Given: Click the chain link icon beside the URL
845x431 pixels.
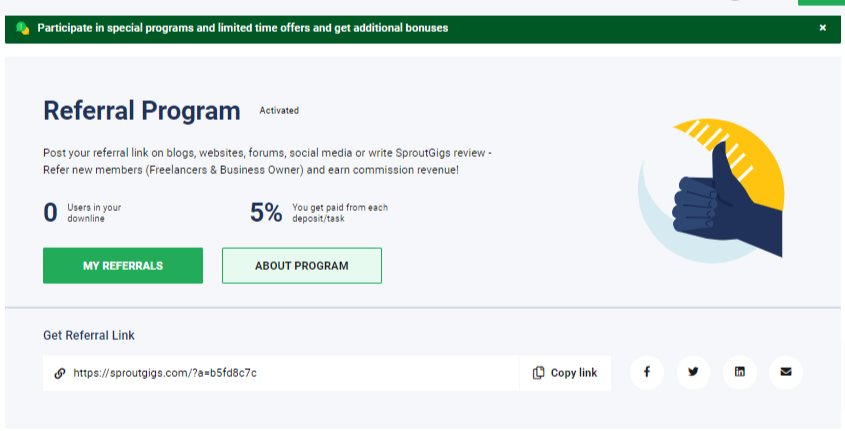Looking at the screenshot, I should tap(60, 373).
